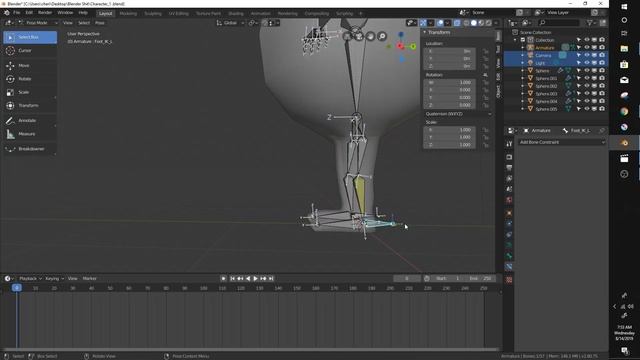
Task: Open the Render menu
Action: (45, 13)
